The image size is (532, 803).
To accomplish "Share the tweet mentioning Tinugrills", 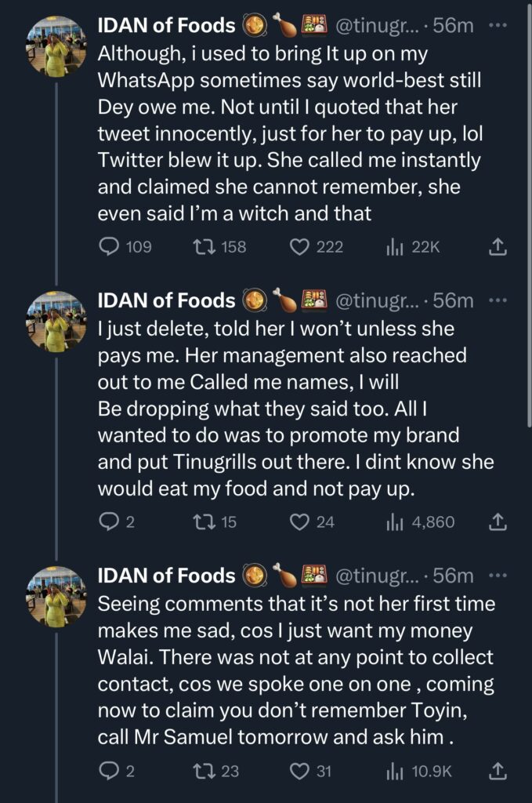I will pos(496,521).
